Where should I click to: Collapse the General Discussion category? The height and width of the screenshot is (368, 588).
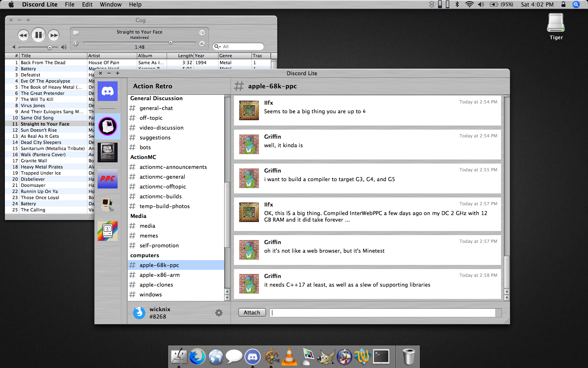click(x=156, y=98)
